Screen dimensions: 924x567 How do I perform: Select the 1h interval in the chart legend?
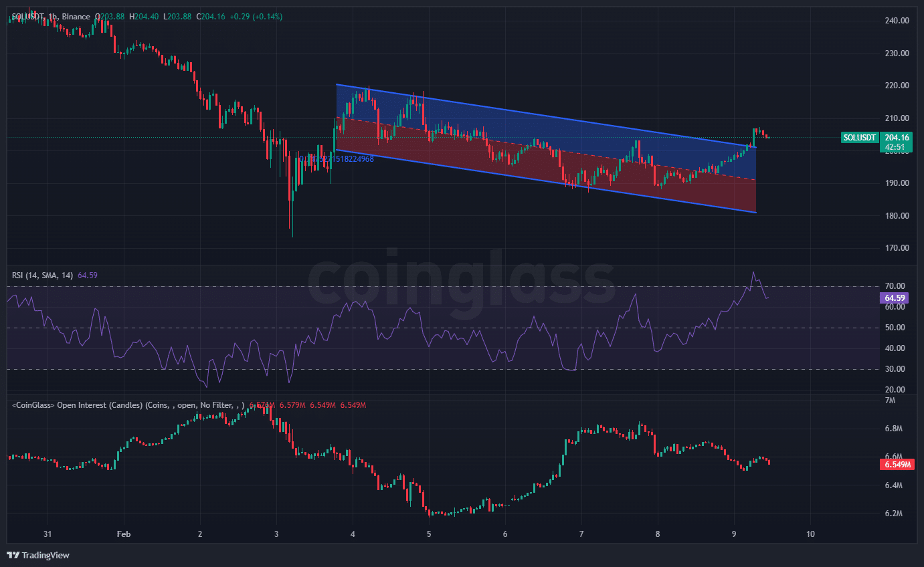54,16
